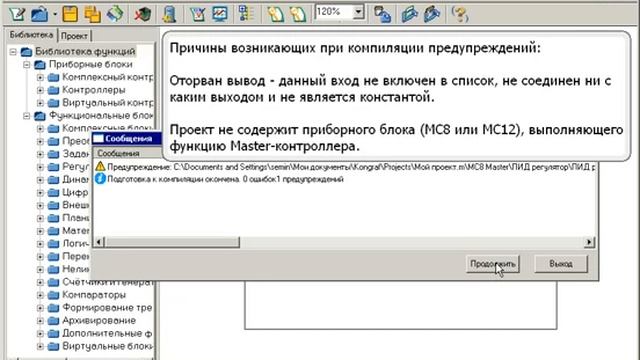Select Контроллеры tree item
Viewport: 640px width, 360px height.
coord(94,90)
